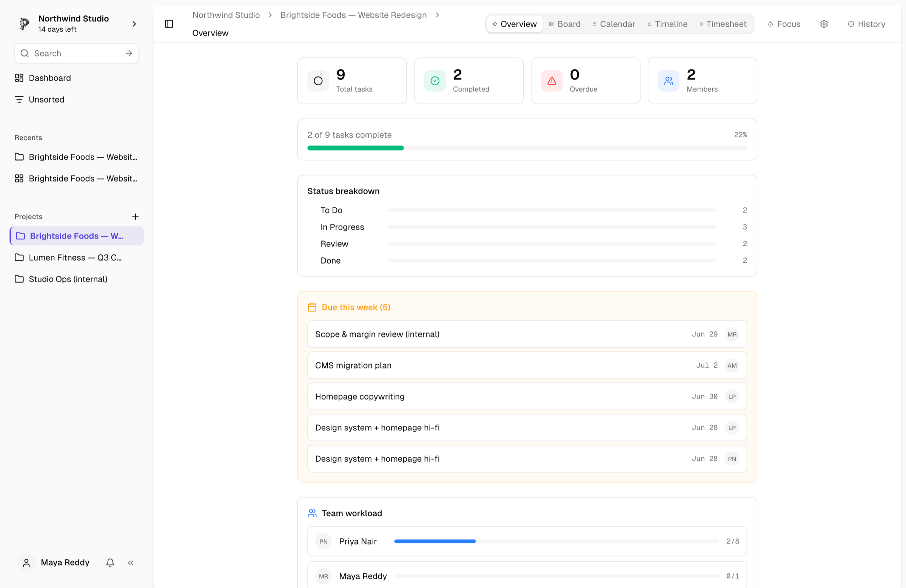The height and width of the screenshot is (588, 906).
Task: Click the search submit arrow
Action: coord(129,53)
